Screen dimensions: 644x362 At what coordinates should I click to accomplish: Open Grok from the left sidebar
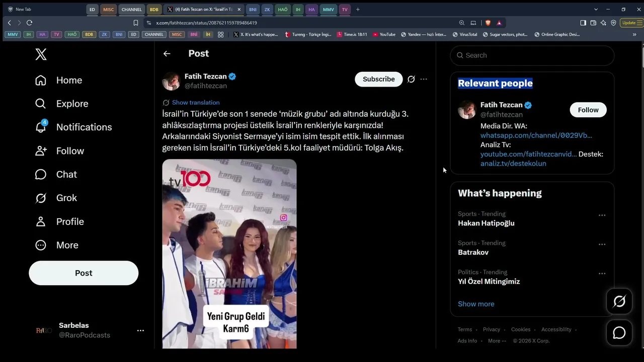[56, 198]
